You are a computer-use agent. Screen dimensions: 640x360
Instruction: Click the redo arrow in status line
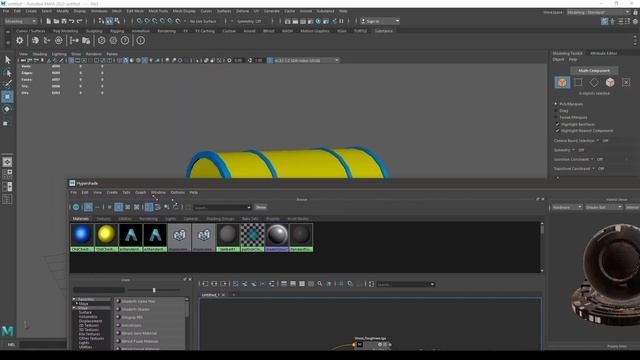coord(80,21)
